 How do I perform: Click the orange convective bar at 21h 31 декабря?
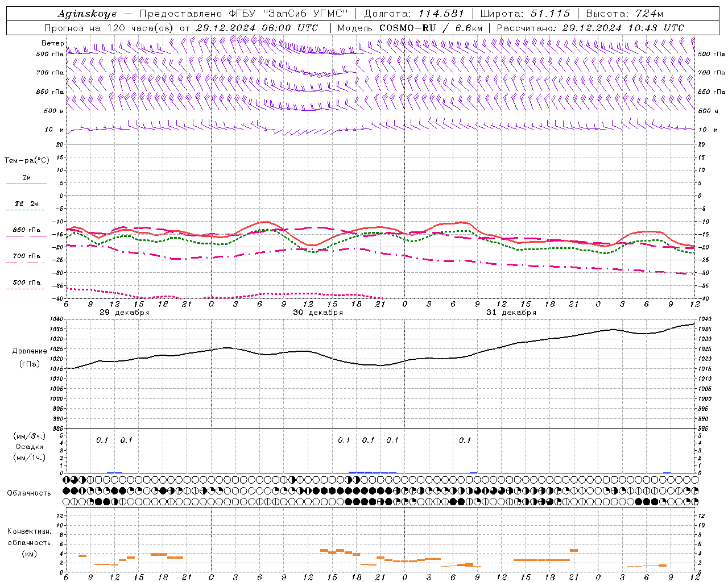coord(574,550)
